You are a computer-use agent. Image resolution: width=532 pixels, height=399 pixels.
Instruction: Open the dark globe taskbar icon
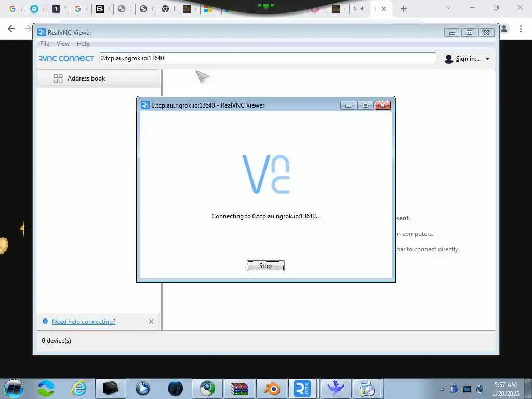tap(175, 389)
